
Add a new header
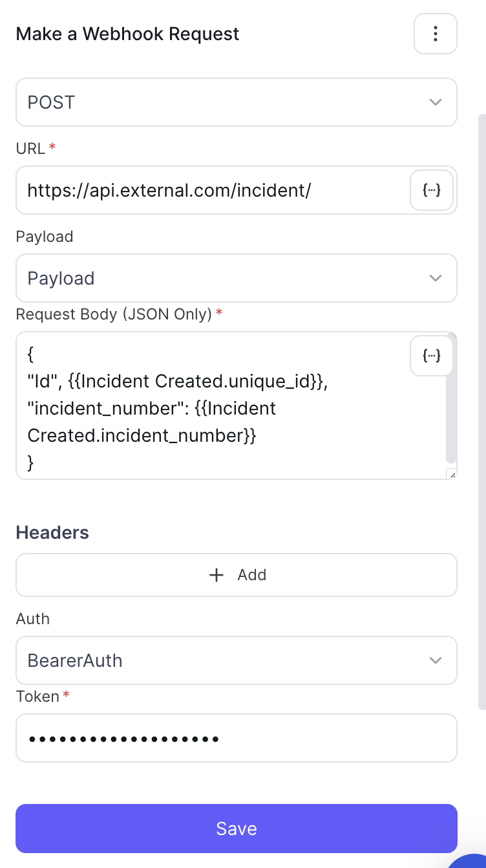click(x=237, y=575)
